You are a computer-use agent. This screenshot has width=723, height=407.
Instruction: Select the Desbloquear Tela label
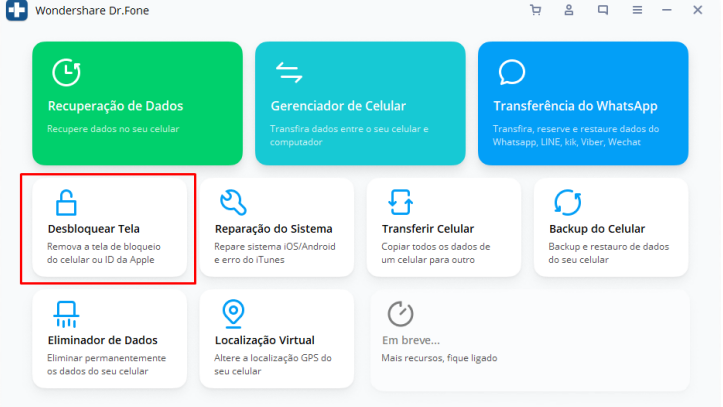(x=94, y=229)
